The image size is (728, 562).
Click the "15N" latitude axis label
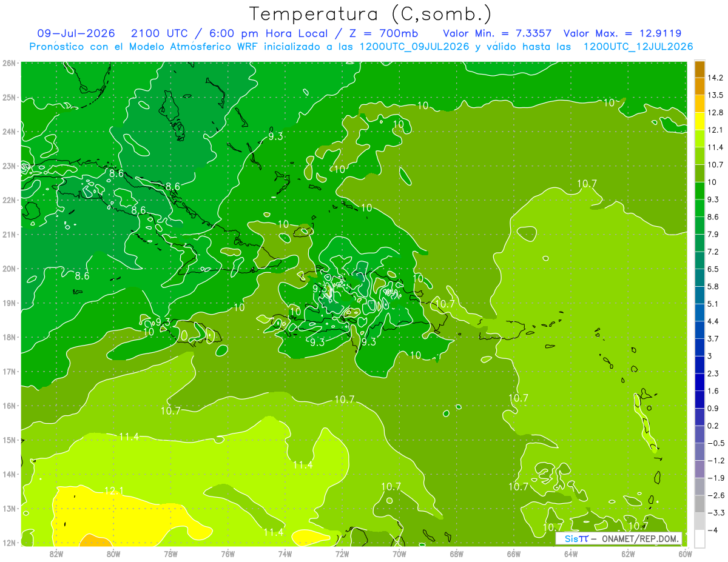click(9, 440)
